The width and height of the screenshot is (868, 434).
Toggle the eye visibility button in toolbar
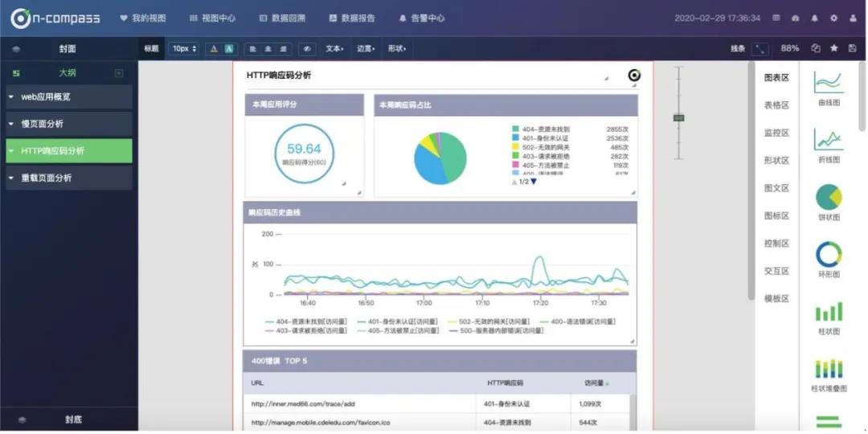pyautogui.click(x=306, y=48)
